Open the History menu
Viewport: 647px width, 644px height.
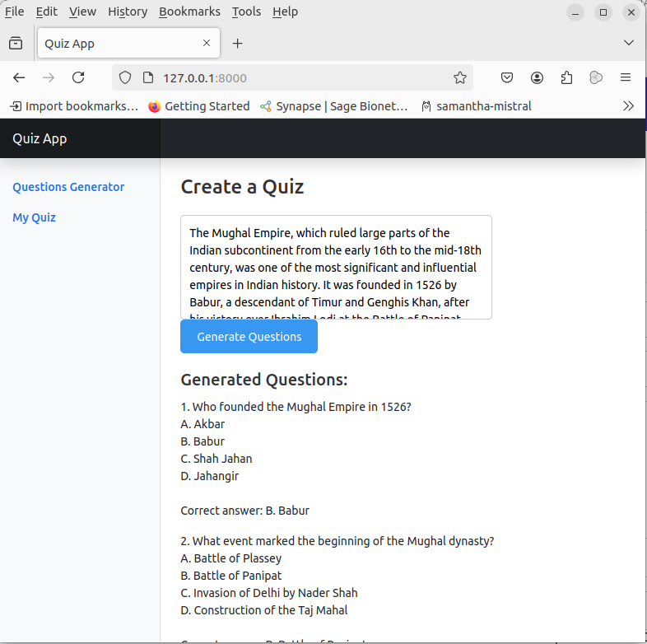click(x=128, y=12)
